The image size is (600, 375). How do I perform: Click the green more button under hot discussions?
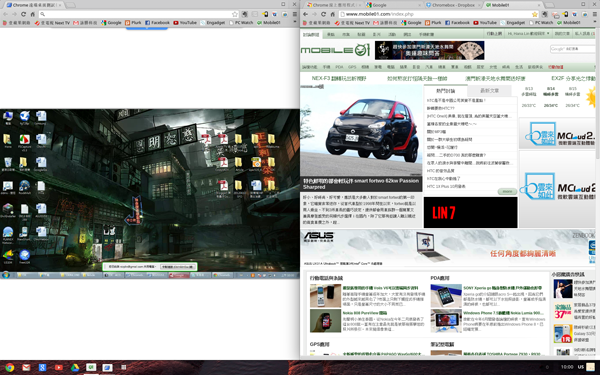pos(507,191)
